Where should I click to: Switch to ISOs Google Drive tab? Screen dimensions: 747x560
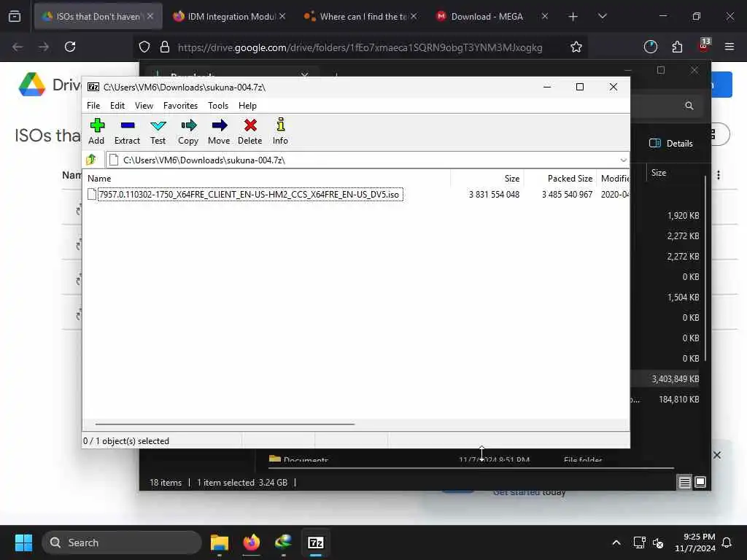98,16
